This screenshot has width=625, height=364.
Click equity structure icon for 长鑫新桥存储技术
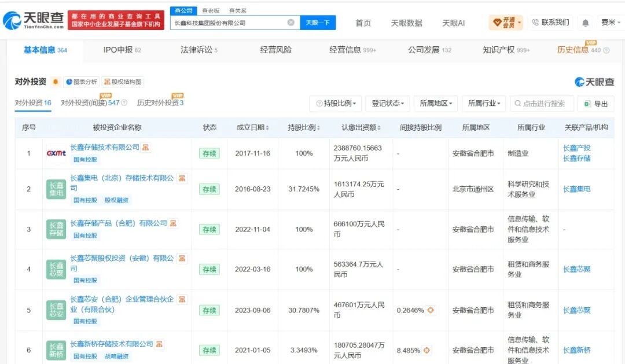(160, 344)
